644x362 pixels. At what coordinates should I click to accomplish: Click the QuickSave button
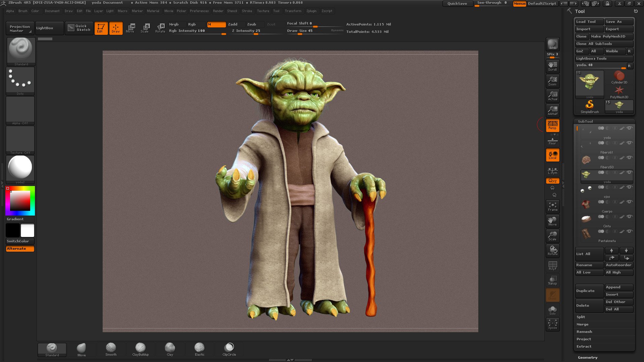pyautogui.click(x=457, y=3)
